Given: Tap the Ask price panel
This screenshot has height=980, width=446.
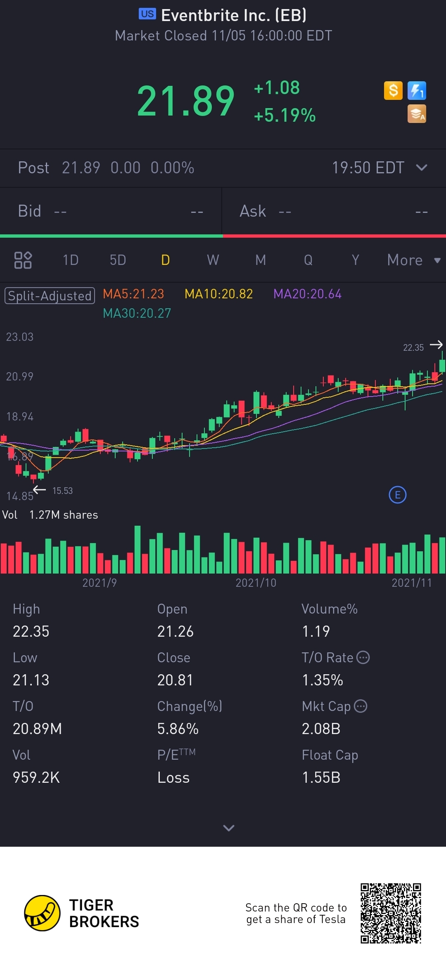Looking at the screenshot, I should click(x=334, y=211).
